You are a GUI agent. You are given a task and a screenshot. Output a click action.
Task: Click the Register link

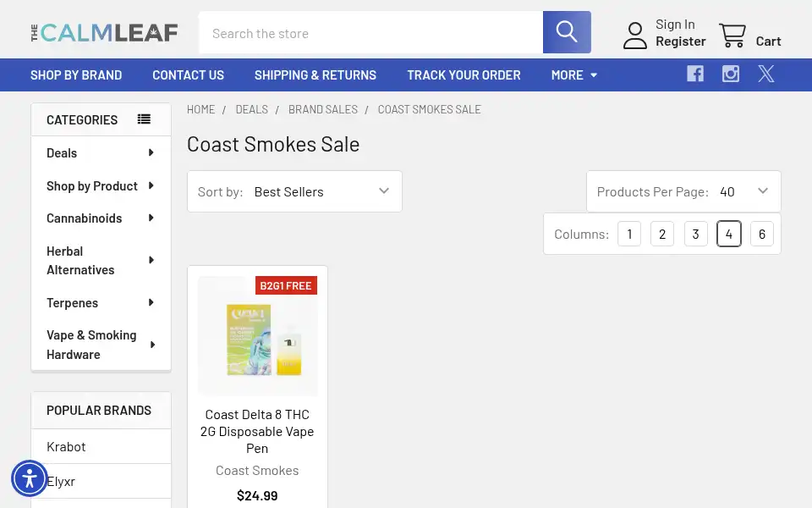680,41
